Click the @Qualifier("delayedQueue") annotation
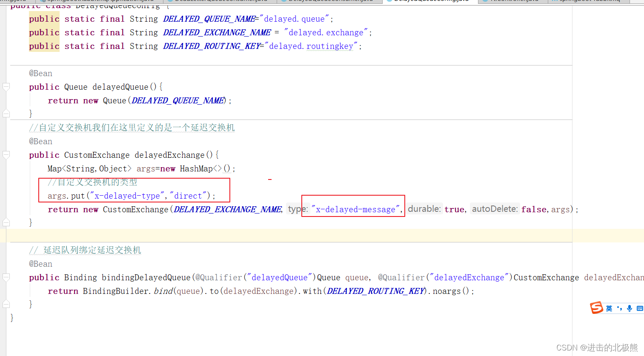This screenshot has width=644, height=356. click(x=255, y=277)
